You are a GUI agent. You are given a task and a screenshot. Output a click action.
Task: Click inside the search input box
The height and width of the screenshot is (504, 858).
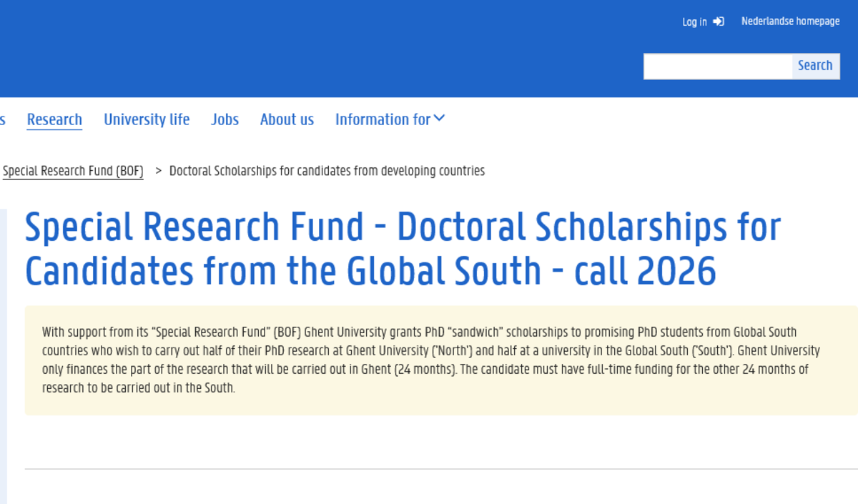click(715, 66)
